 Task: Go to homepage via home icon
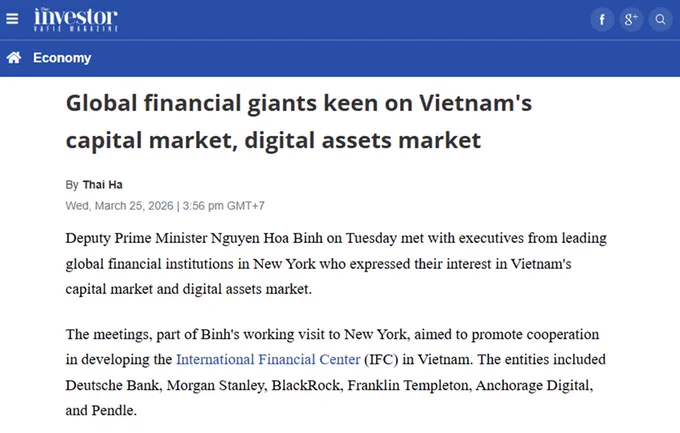click(x=14, y=58)
